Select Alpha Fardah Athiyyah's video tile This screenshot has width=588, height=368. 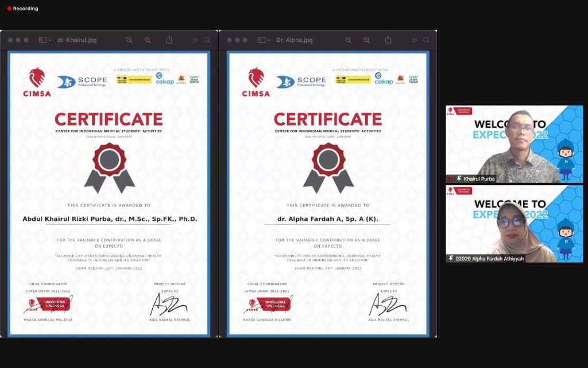(514, 224)
